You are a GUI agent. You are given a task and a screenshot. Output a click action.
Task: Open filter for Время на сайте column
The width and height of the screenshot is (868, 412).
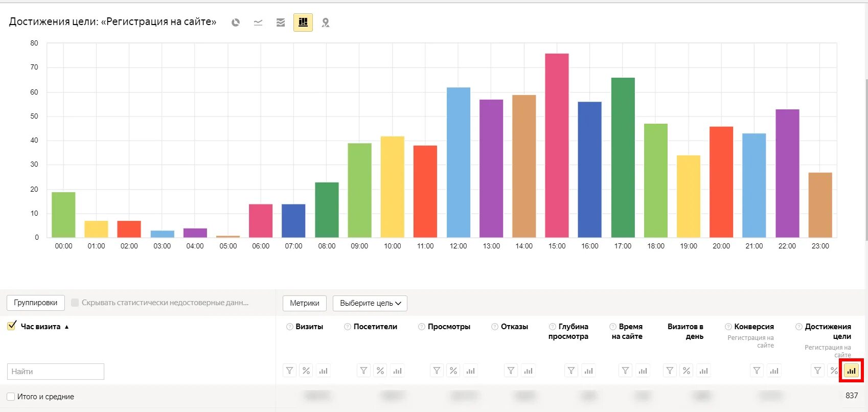pos(626,371)
